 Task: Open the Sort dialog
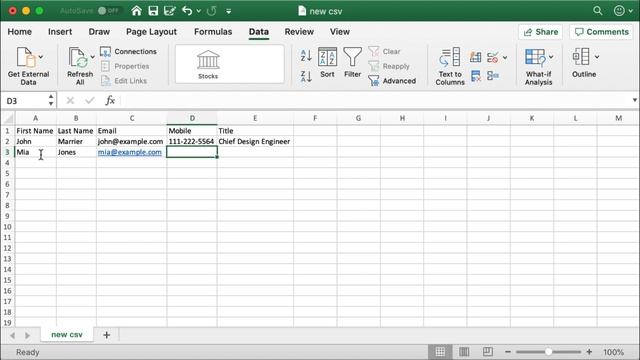(x=327, y=62)
